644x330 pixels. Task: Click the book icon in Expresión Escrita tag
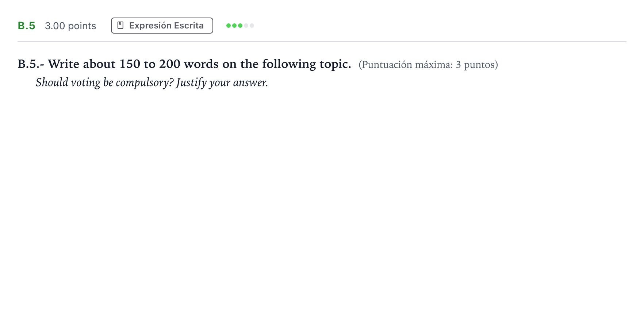coord(120,26)
